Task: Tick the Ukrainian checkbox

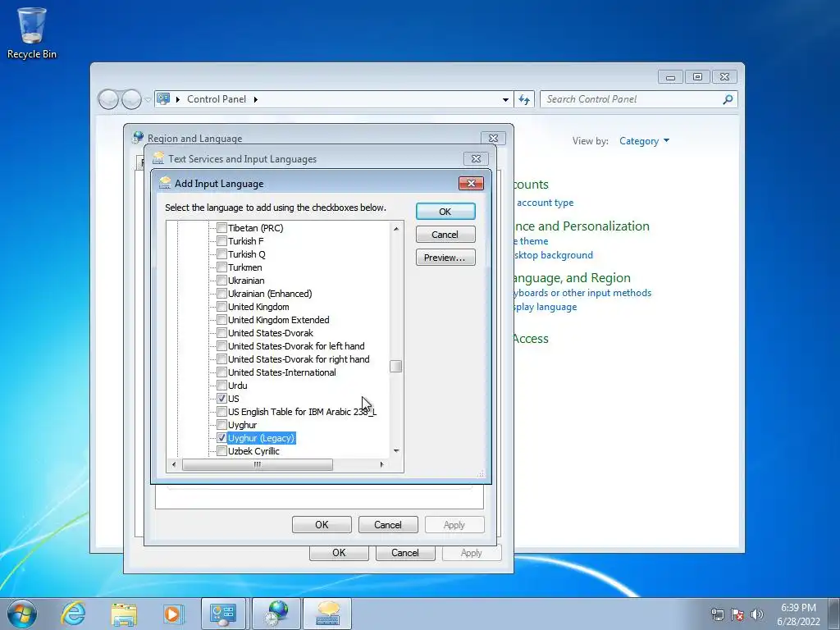Action: click(x=221, y=281)
